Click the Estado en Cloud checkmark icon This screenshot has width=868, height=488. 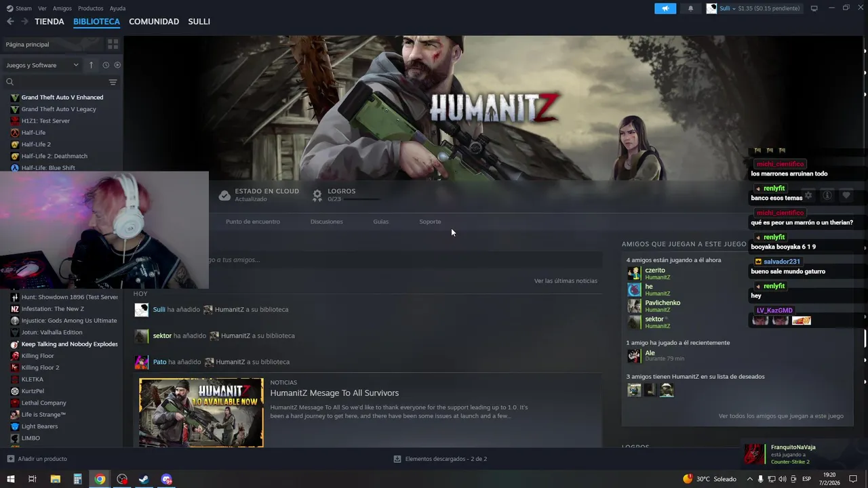224,195
